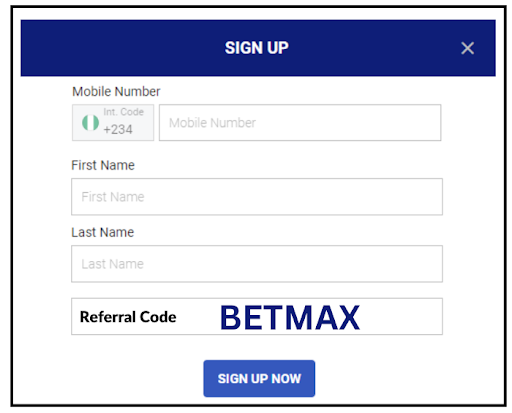This screenshot has height=413, width=512.
Task: Select the Last Name text box
Action: [x=257, y=264]
